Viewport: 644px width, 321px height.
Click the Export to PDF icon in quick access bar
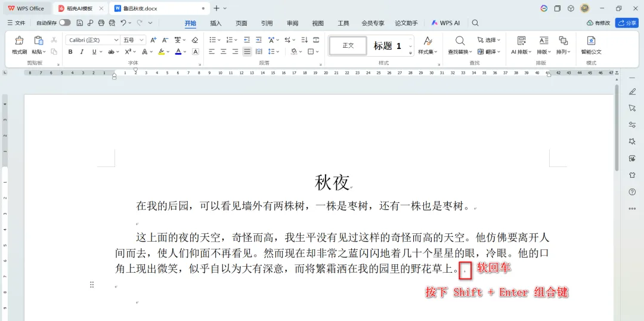coord(91,23)
